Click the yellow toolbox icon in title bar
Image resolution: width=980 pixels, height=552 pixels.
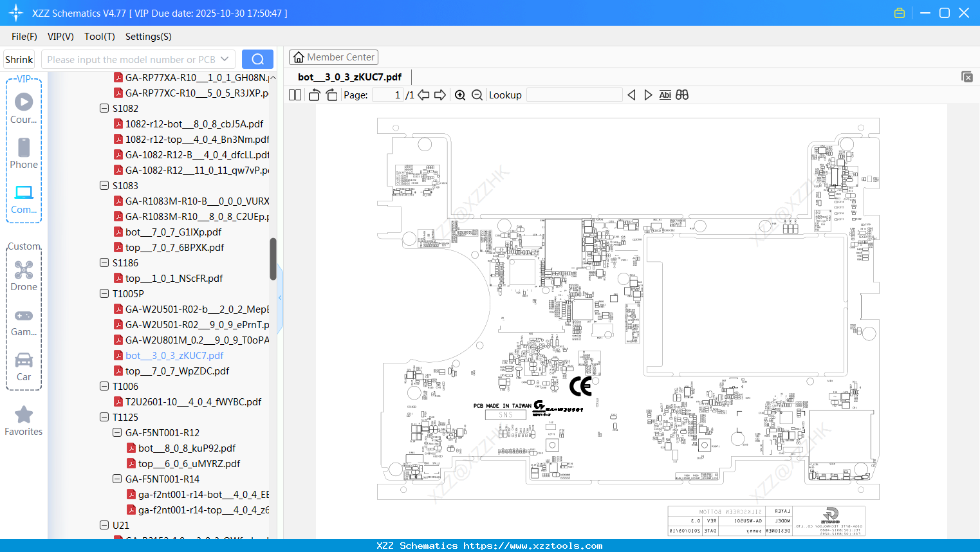coord(900,13)
